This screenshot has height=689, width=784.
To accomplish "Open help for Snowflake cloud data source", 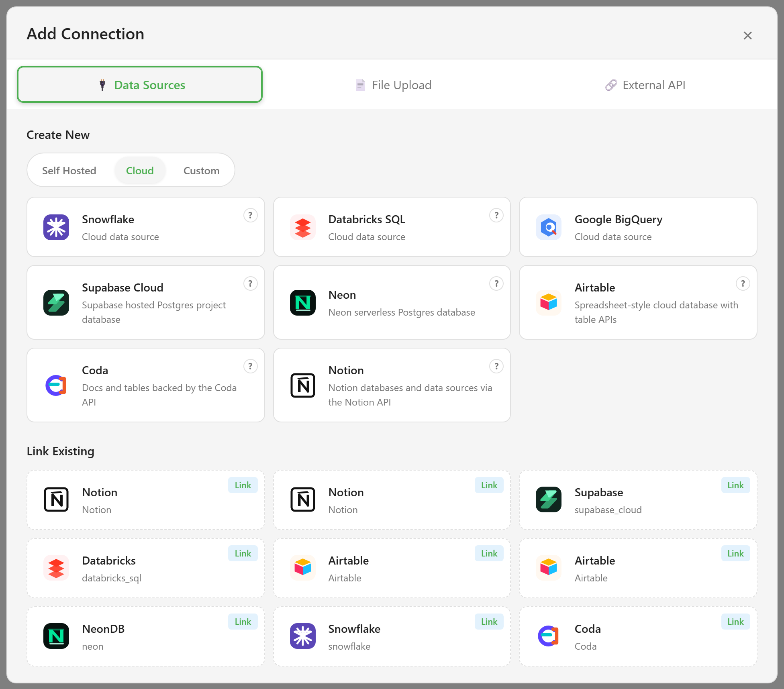I will coord(250,215).
